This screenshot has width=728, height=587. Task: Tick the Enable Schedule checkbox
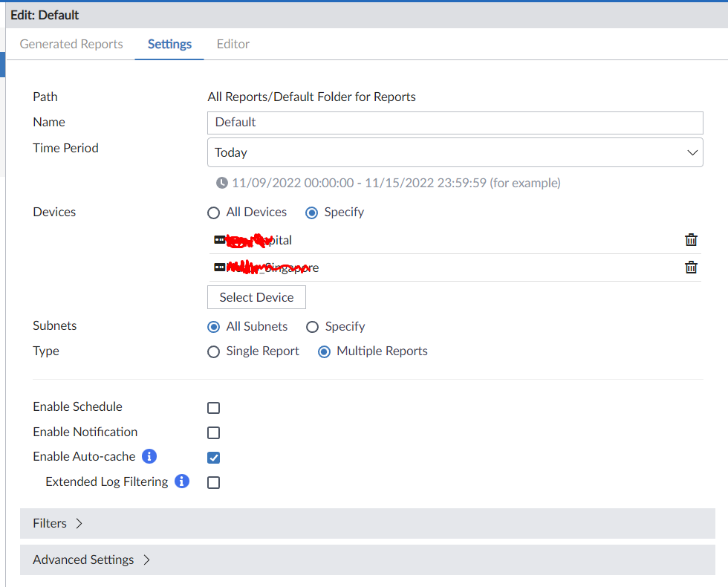coord(214,408)
